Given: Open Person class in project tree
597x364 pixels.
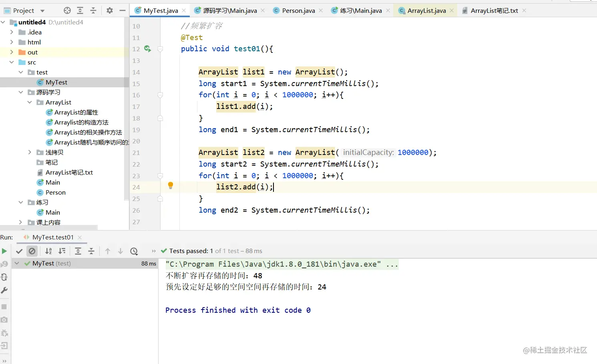Looking at the screenshot, I should (x=55, y=192).
